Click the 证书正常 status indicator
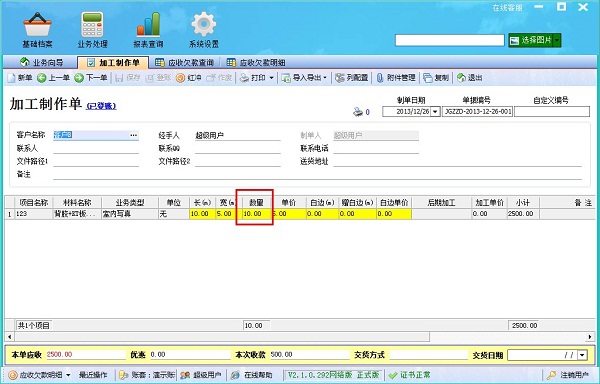 point(410,375)
